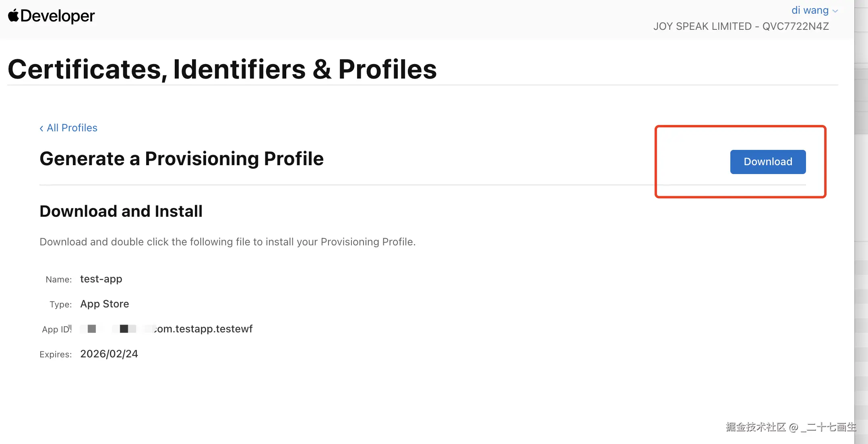Click the Apple logo icon

pos(13,16)
